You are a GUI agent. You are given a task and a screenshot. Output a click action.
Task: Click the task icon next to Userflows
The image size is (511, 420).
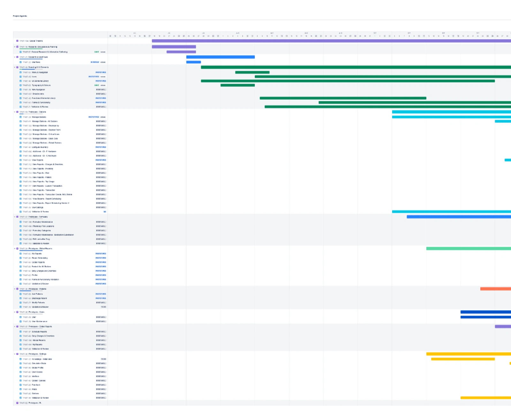(x=20, y=62)
